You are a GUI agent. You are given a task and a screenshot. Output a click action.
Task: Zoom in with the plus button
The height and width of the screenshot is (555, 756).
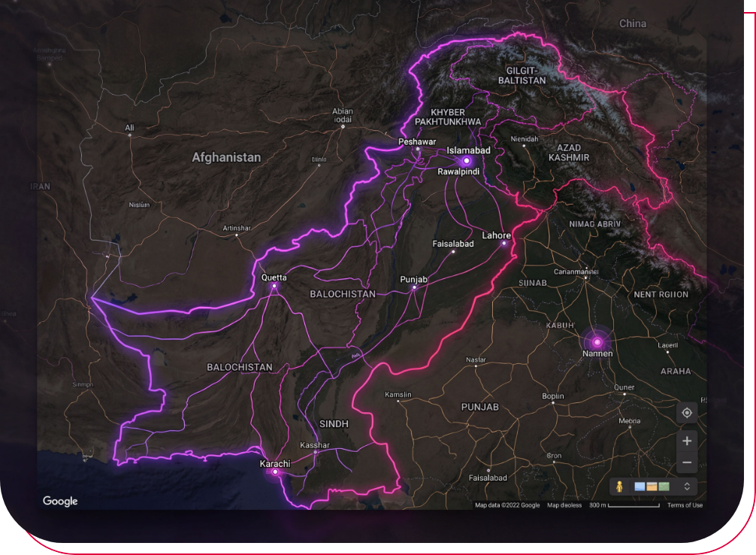coord(686,440)
